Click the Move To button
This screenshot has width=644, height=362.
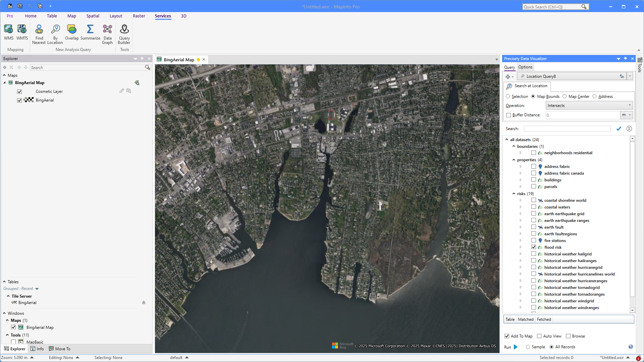point(60,349)
